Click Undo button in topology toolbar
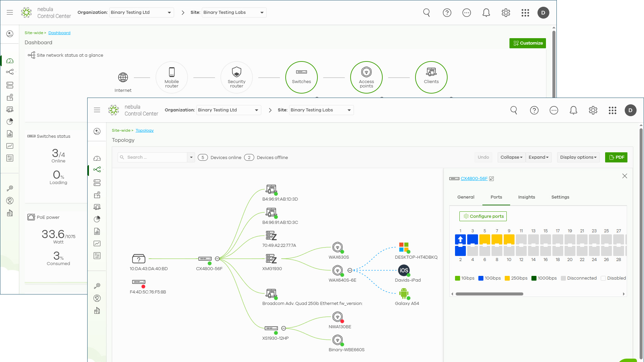644x362 pixels. pyautogui.click(x=483, y=157)
